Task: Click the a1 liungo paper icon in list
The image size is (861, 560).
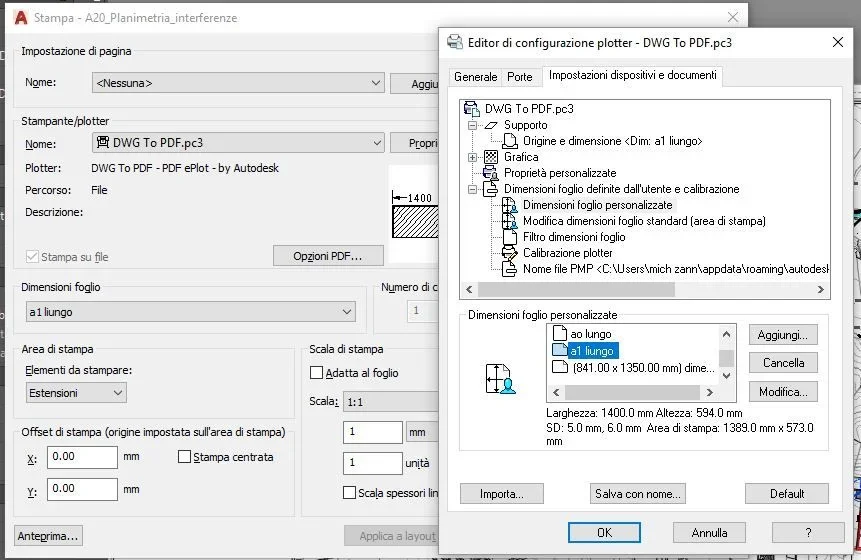Action: (560, 350)
